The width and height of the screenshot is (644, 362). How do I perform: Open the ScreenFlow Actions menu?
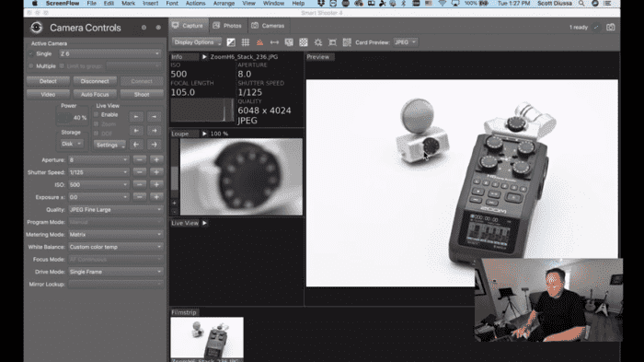pyautogui.click(x=195, y=4)
